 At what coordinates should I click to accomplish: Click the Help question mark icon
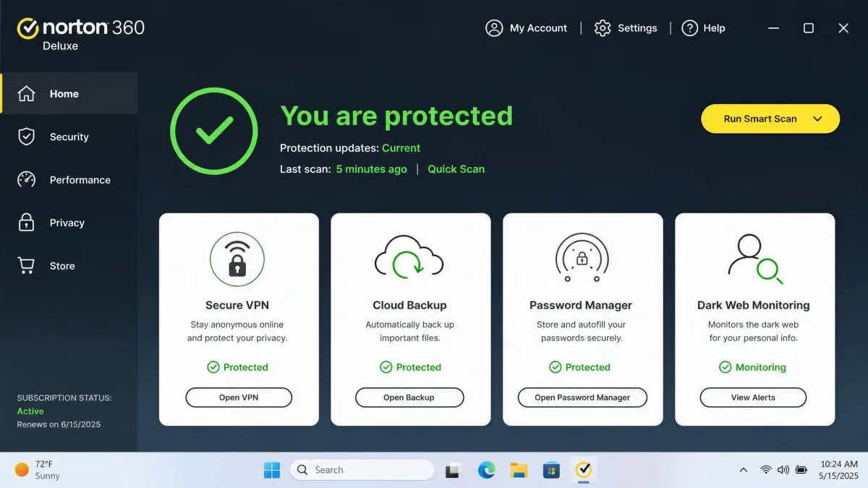690,28
